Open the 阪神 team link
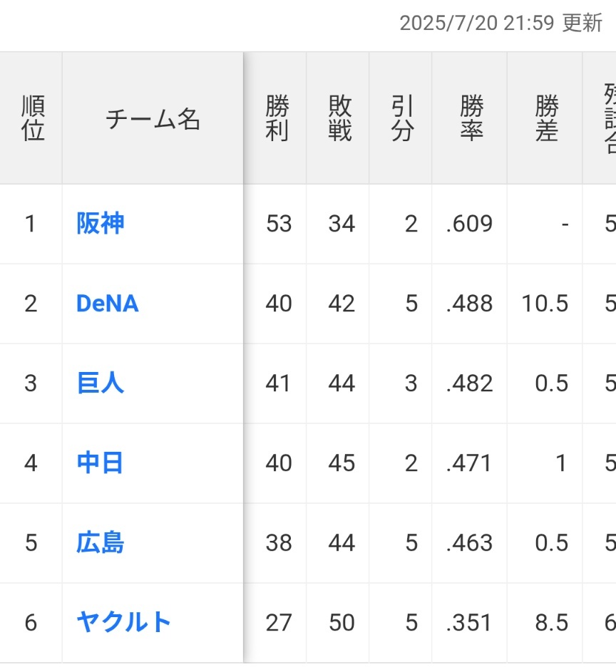Image resolution: width=616 pixels, height=672 pixels. click(101, 224)
